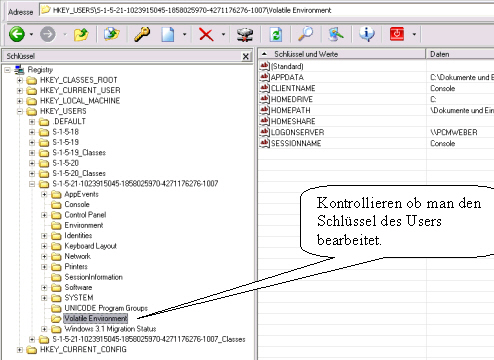
Task: Click the red X delete icon
Action: (x=206, y=34)
